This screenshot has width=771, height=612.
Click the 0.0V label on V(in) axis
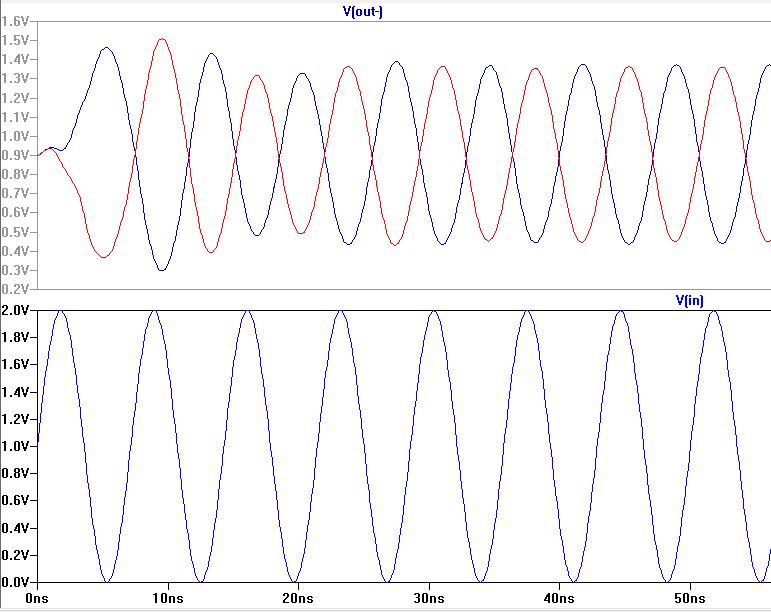click(15, 582)
